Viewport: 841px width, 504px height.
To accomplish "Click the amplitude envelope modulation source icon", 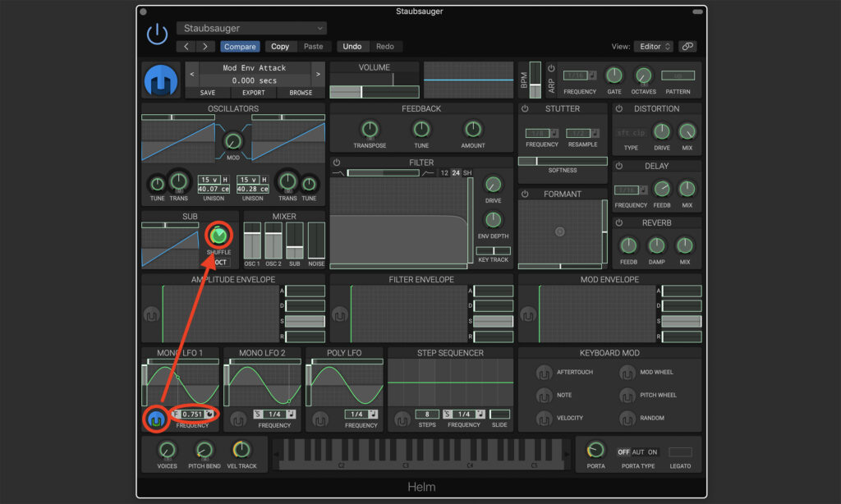I will pyautogui.click(x=151, y=315).
